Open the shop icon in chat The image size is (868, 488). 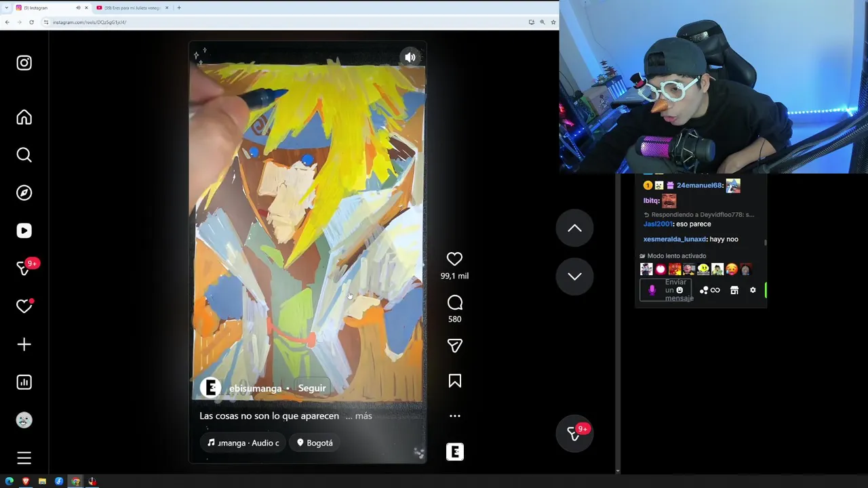click(x=734, y=290)
